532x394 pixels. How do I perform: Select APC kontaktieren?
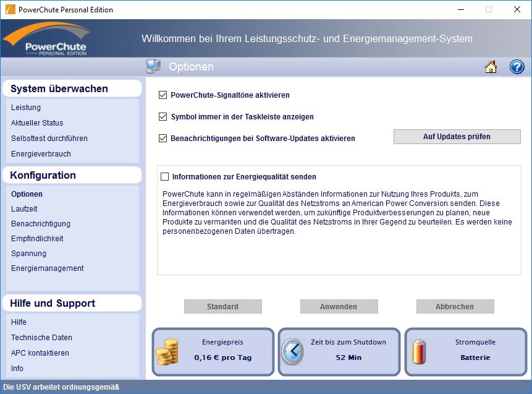tap(40, 353)
